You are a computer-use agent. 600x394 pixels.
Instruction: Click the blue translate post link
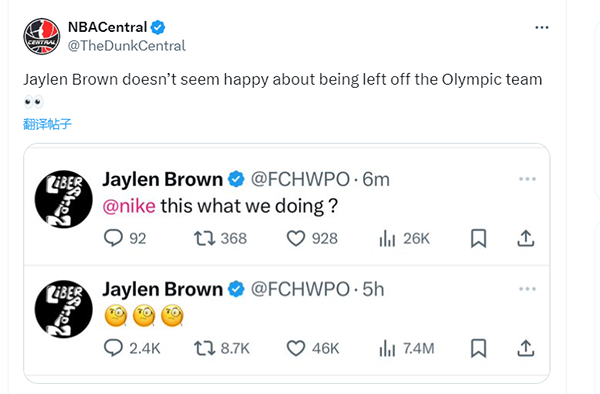pyautogui.click(x=47, y=124)
